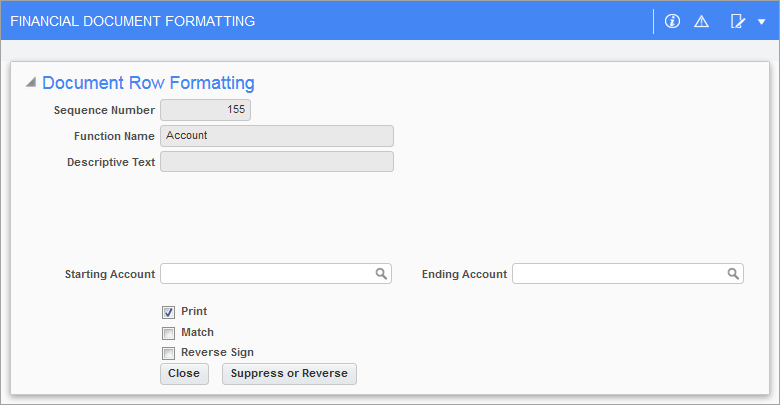The width and height of the screenshot is (780, 405).
Task: Click the Financial Document Formatting title
Action: (133, 21)
